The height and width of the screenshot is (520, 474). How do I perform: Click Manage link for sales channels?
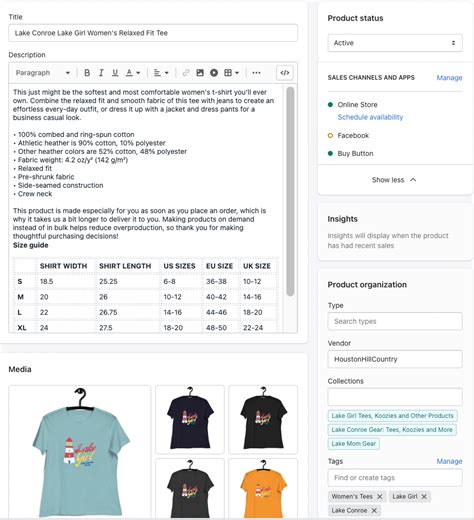[449, 78]
